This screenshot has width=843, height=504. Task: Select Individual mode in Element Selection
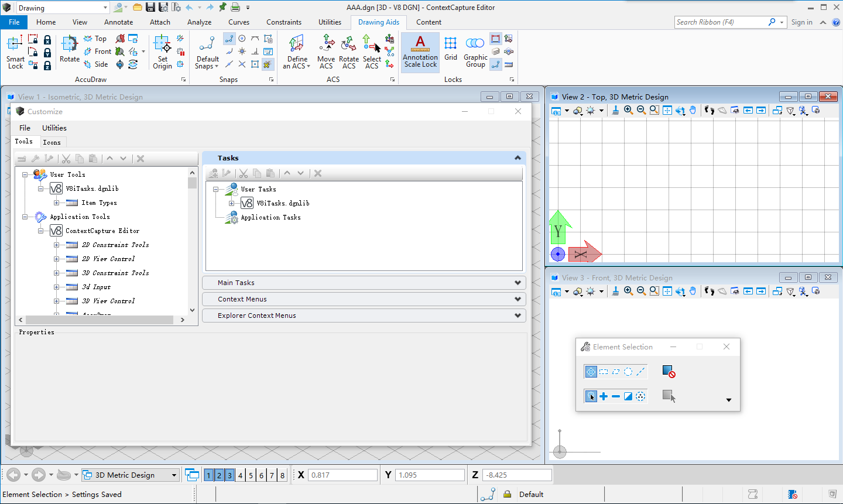tap(591, 372)
